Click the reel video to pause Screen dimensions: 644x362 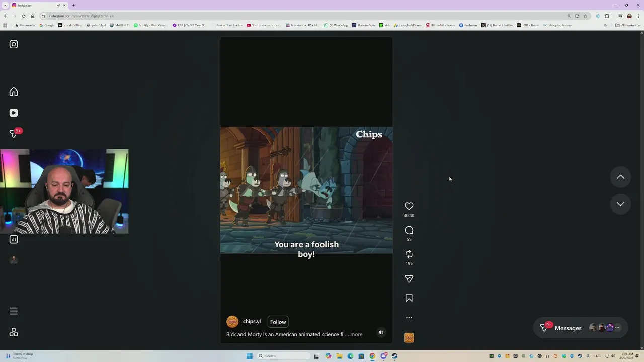(x=306, y=190)
